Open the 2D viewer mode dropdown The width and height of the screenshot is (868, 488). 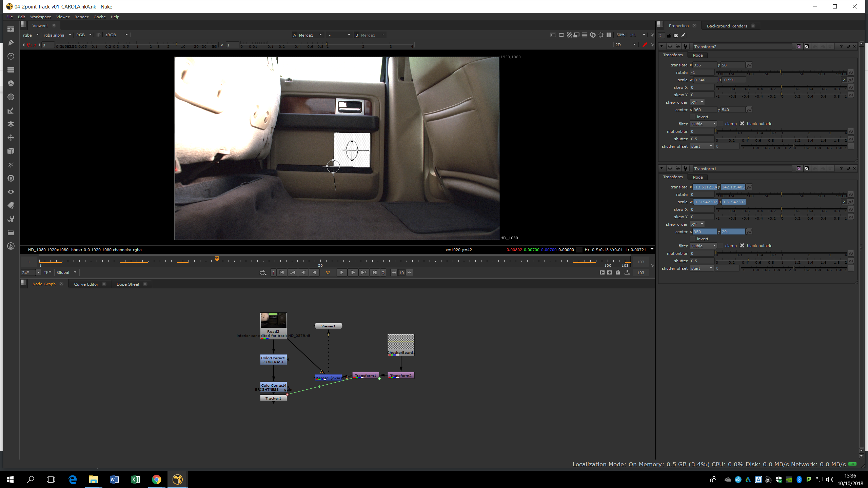click(625, 45)
